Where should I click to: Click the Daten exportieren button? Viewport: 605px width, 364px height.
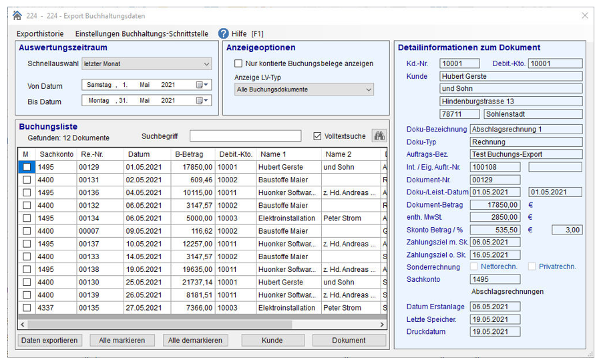tap(49, 341)
